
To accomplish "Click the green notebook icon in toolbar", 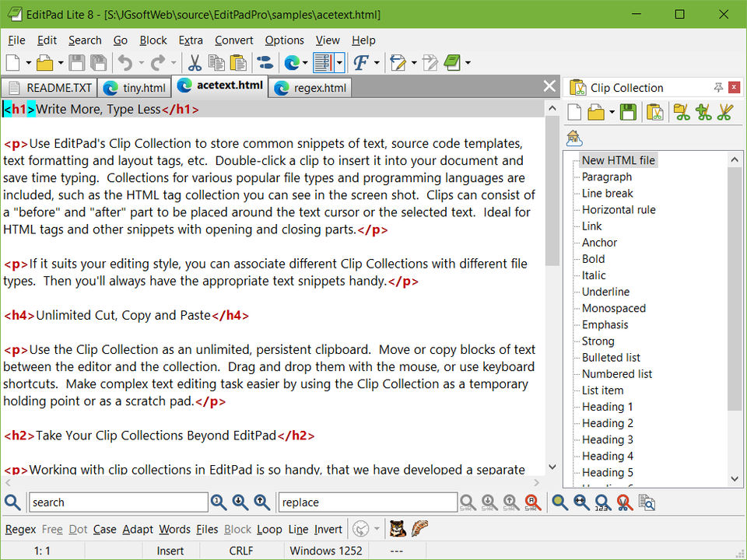I will pos(452,62).
